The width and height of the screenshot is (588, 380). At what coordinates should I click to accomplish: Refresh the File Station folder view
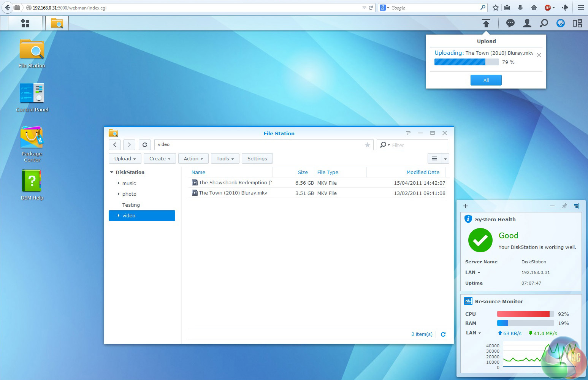click(x=145, y=145)
